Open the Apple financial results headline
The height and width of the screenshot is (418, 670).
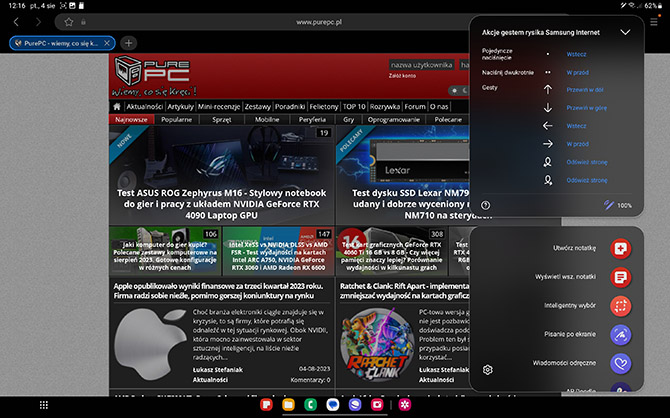coord(218,291)
